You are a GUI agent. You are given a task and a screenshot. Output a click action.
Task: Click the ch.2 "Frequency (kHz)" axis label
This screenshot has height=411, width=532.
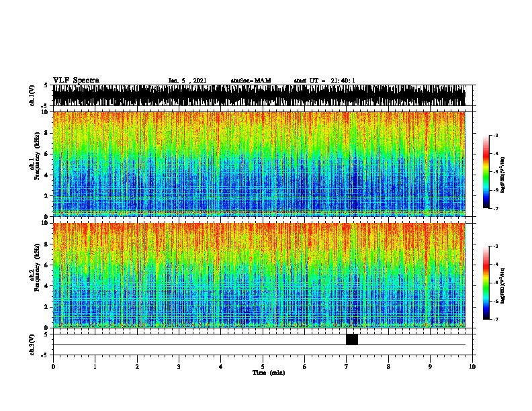[37, 267]
